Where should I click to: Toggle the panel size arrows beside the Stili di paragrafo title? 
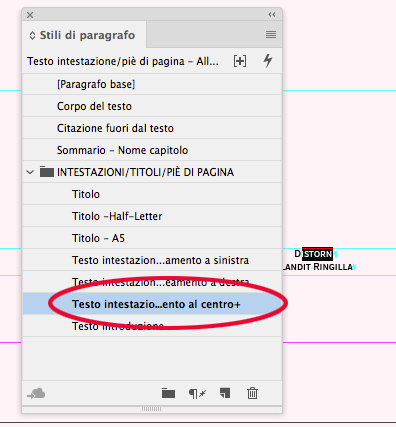[x=32, y=35]
